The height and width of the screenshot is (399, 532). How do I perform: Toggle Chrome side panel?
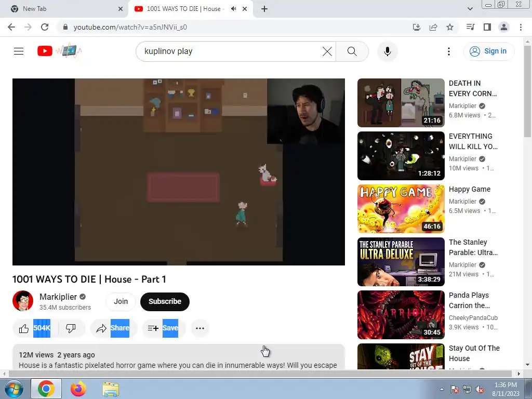click(487, 27)
